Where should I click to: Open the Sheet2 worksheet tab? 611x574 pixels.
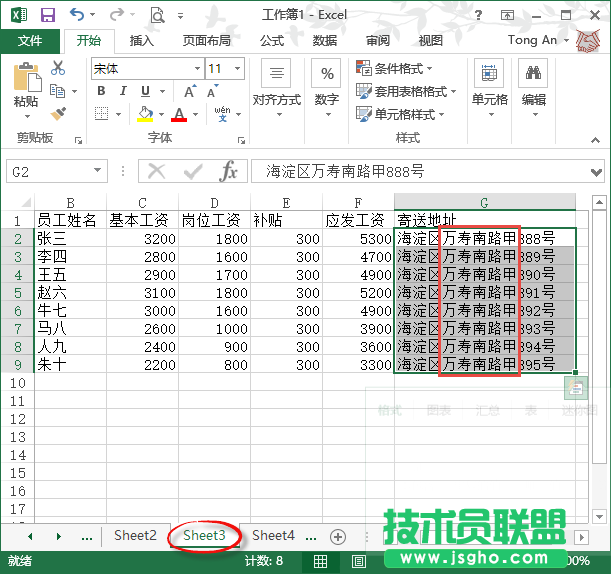pyautogui.click(x=135, y=536)
